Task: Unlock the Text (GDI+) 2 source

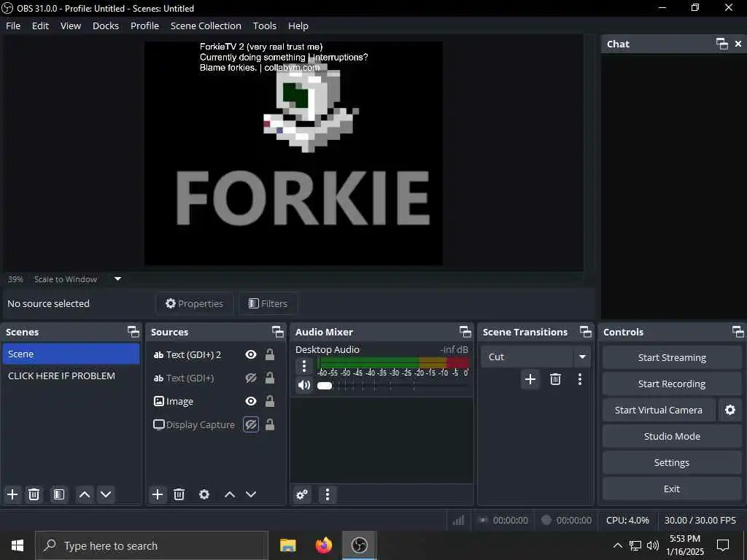Action: 270,354
